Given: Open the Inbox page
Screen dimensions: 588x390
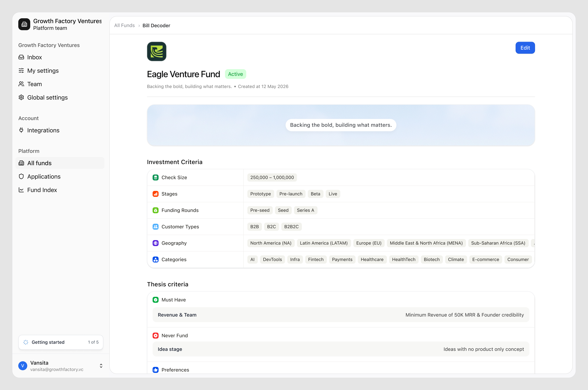Looking at the screenshot, I should pos(60,57).
